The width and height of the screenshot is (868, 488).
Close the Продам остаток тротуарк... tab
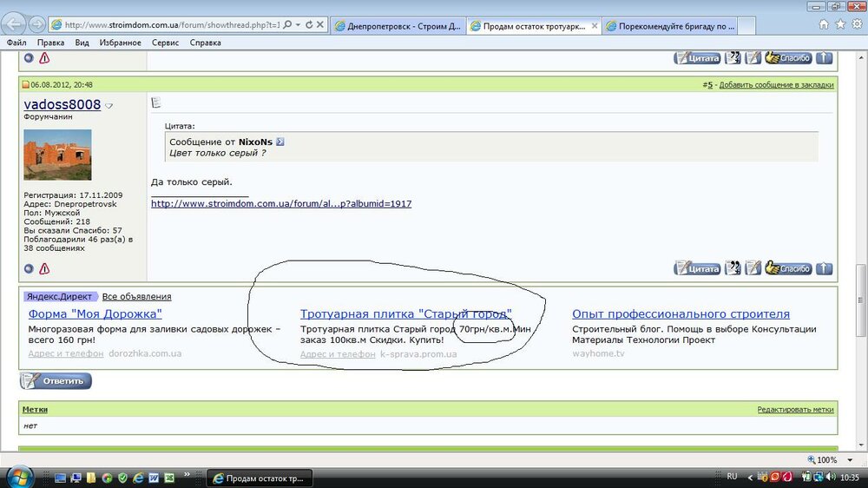pyautogui.click(x=594, y=26)
